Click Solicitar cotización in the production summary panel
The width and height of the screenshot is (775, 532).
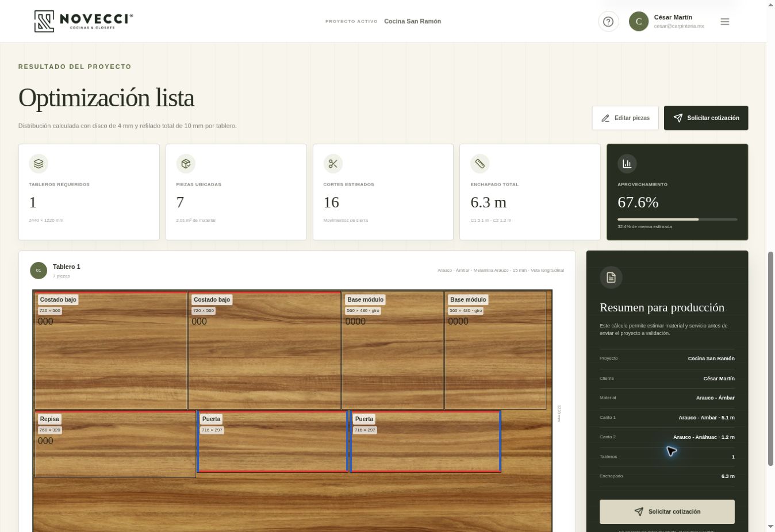point(667,511)
